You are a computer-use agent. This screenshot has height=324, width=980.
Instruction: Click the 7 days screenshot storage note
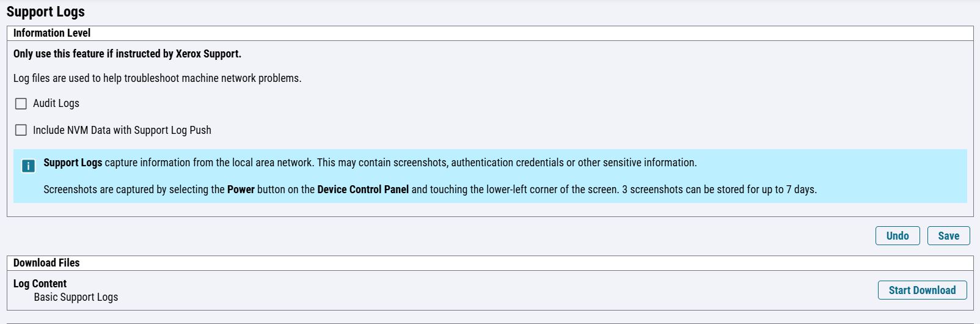(x=719, y=190)
